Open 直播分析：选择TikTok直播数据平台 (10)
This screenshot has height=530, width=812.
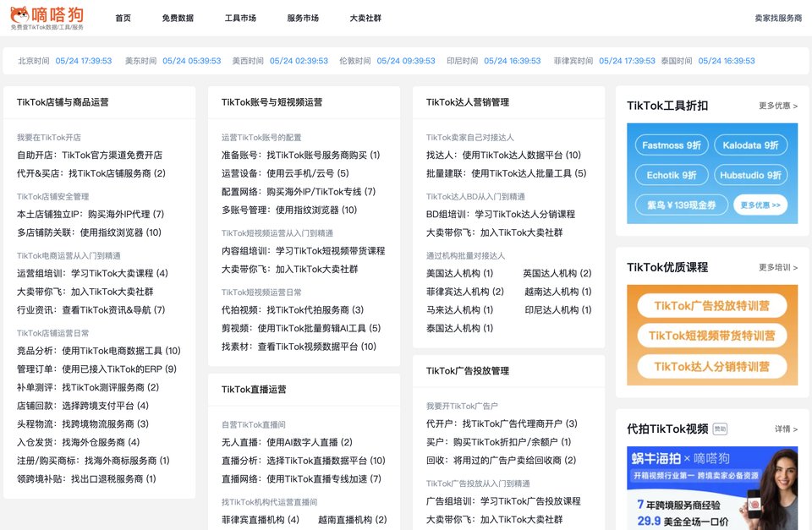point(304,461)
